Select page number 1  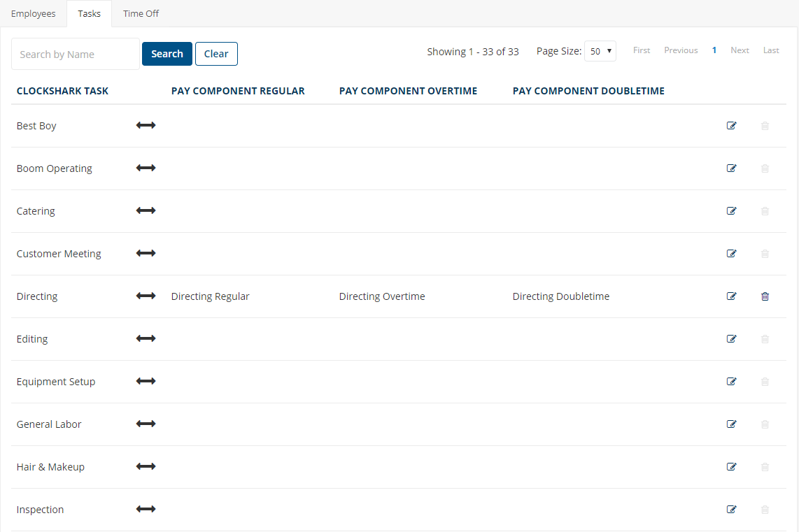click(714, 50)
